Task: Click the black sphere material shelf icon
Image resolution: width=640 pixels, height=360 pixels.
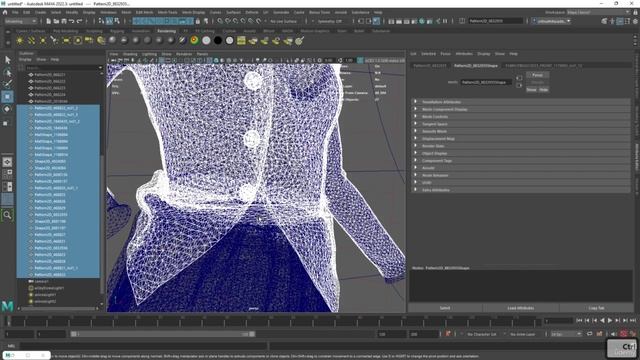Action: pos(218,40)
